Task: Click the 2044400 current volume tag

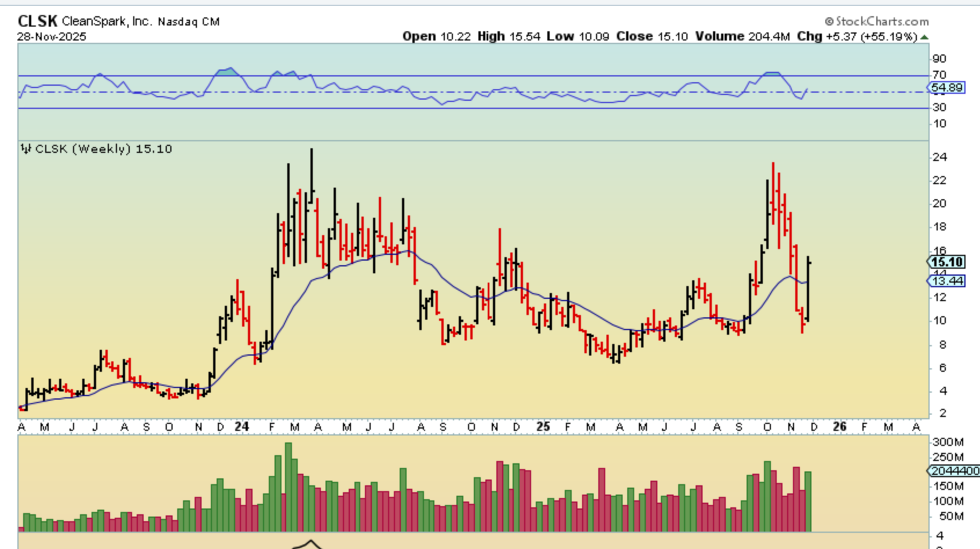Action: click(954, 471)
